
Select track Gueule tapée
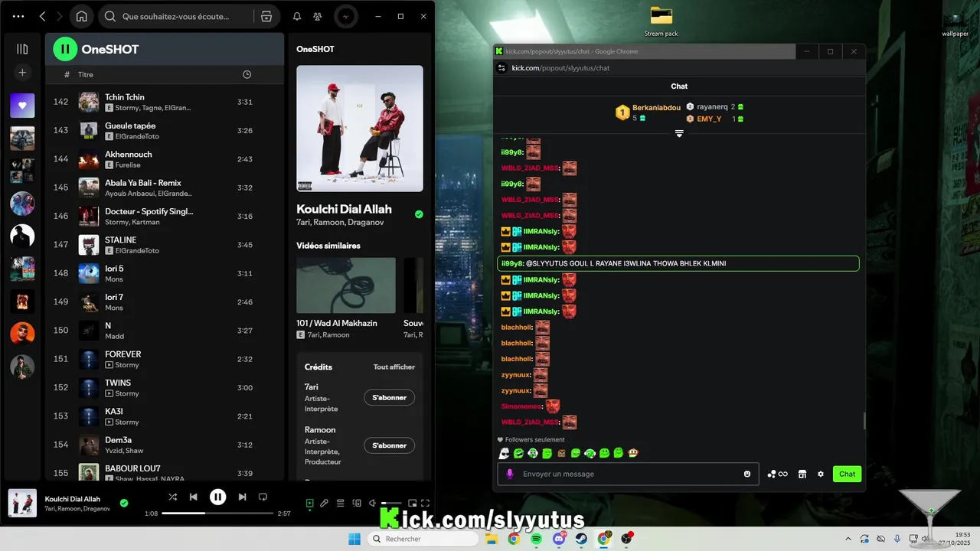click(x=165, y=130)
